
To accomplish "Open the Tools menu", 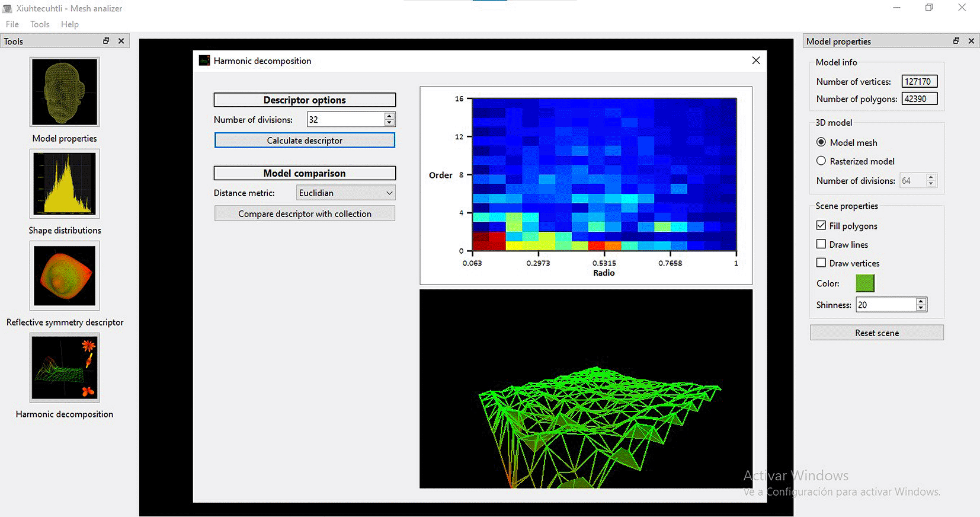I will 40,24.
